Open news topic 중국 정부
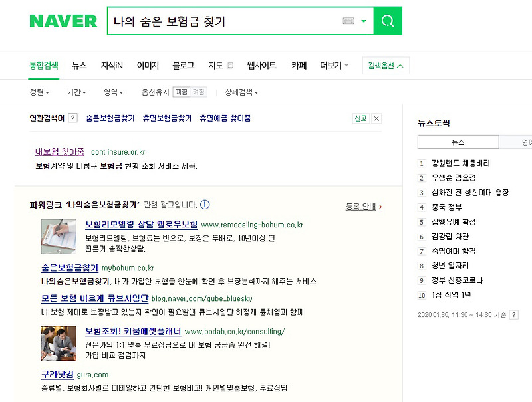 (446, 207)
